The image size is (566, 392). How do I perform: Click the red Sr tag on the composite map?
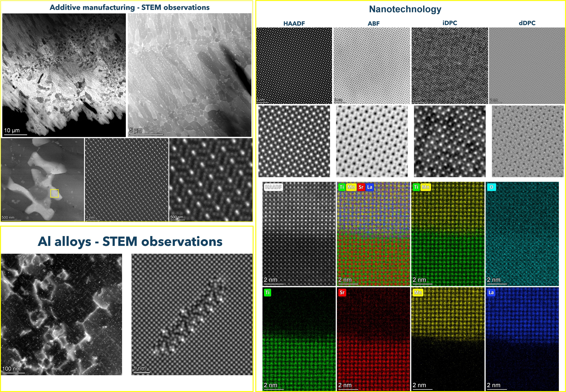361,187
